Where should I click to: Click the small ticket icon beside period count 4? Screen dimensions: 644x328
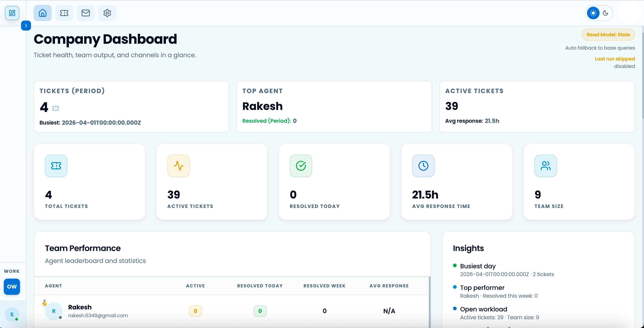pyautogui.click(x=55, y=108)
